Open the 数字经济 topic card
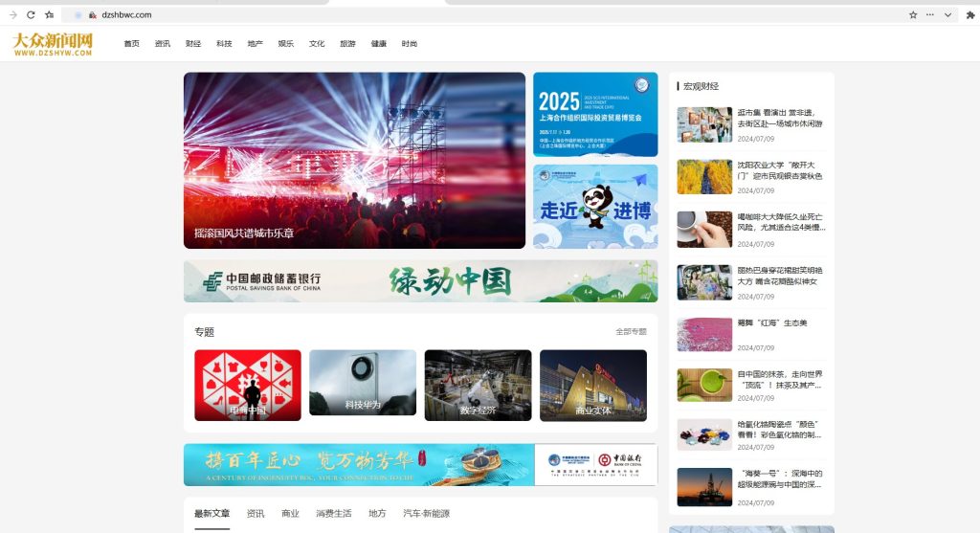Screen dimensions: 980x533 pos(479,385)
